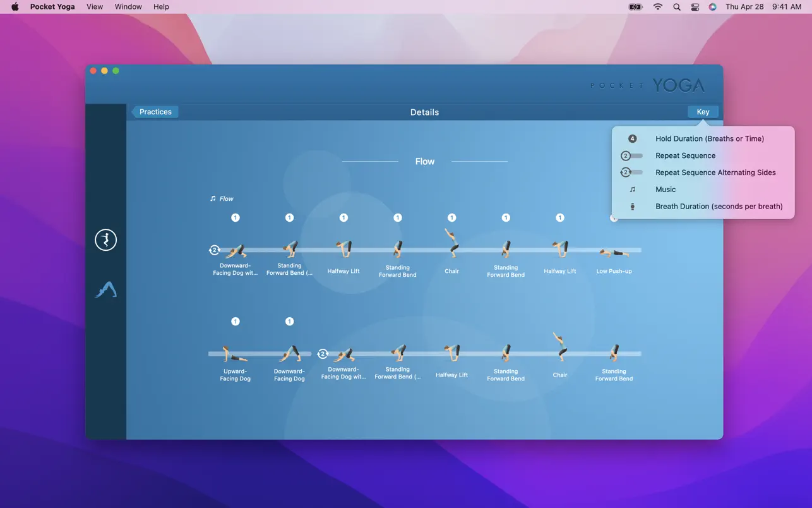Select the circled figure practice sidebar icon
Image resolution: width=812 pixels, height=508 pixels.
click(105, 240)
